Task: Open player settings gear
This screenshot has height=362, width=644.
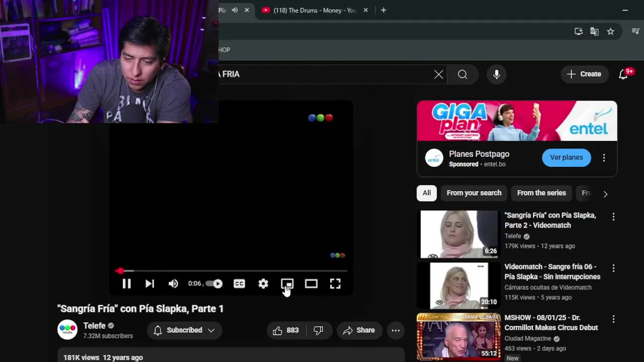Action: pos(263,284)
